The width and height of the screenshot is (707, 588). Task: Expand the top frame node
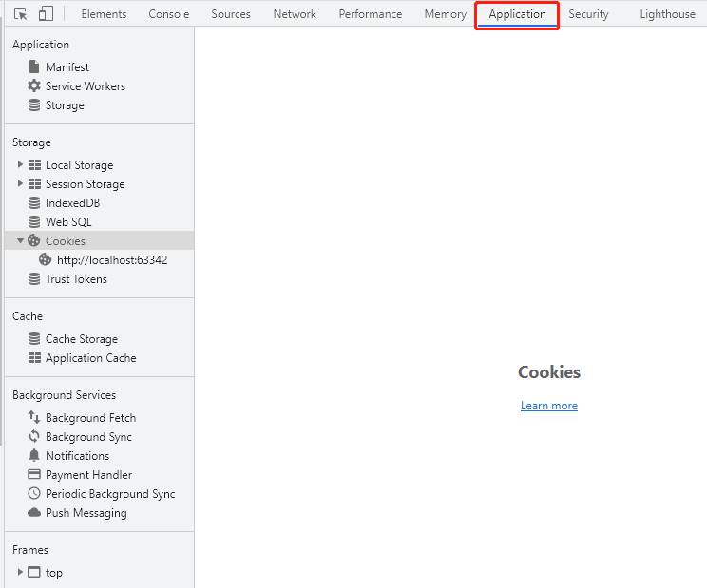pos(20,572)
